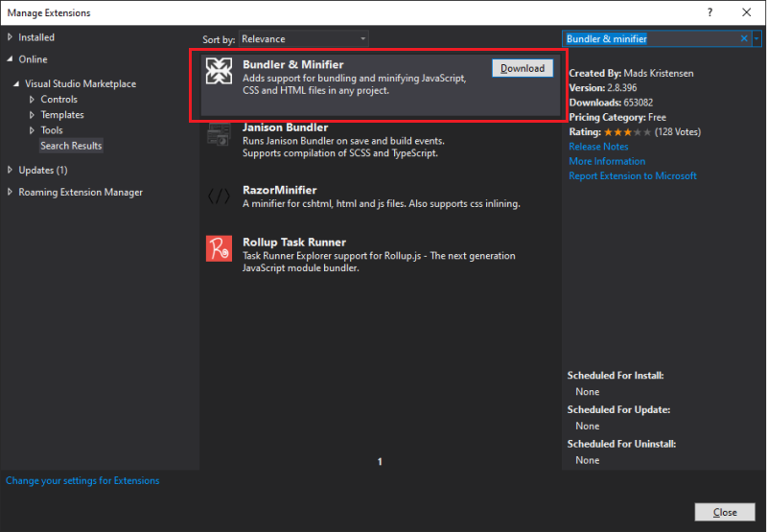Screen dimensions: 767x532
Task: Click the Bundler & Minifier result title
Action: tap(293, 64)
